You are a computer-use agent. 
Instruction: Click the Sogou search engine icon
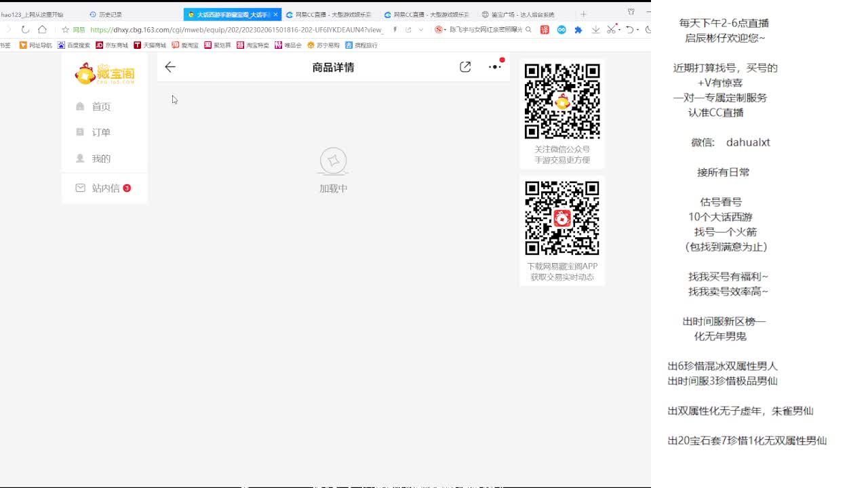point(439,30)
